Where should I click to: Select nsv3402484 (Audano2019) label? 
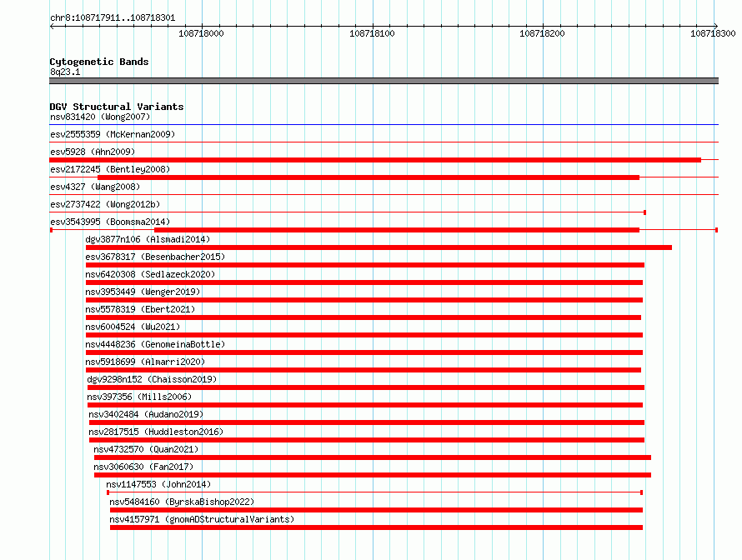coord(146,414)
